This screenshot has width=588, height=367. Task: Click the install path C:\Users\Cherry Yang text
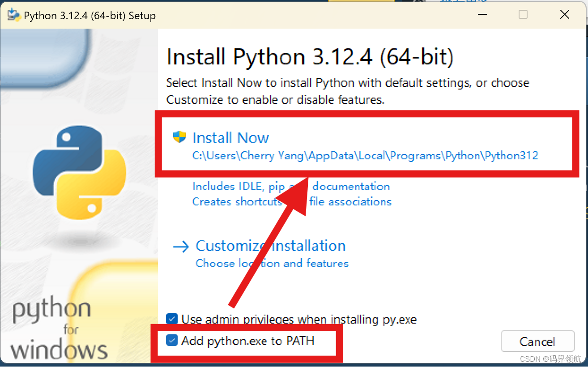(365, 156)
